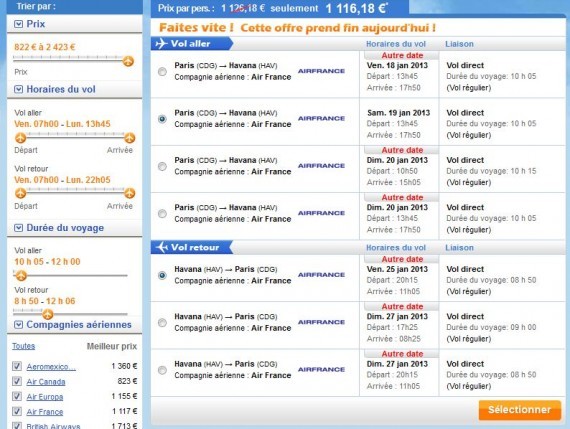
Task: Uncheck the Air Canada checkbox
Action: click(17, 381)
